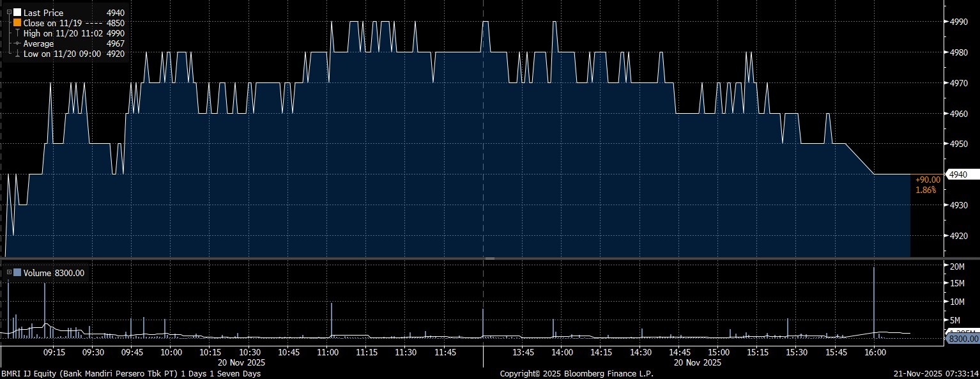Select the Low marker icon in legend
This screenshot has width=980, height=379.
17,54
